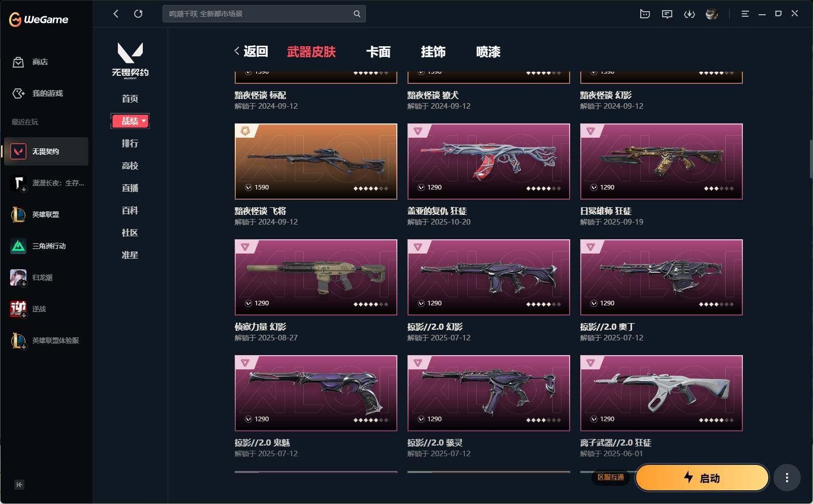Switch to the 卡面 tab
The height and width of the screenshot is (504, 813).
point(379,52)
